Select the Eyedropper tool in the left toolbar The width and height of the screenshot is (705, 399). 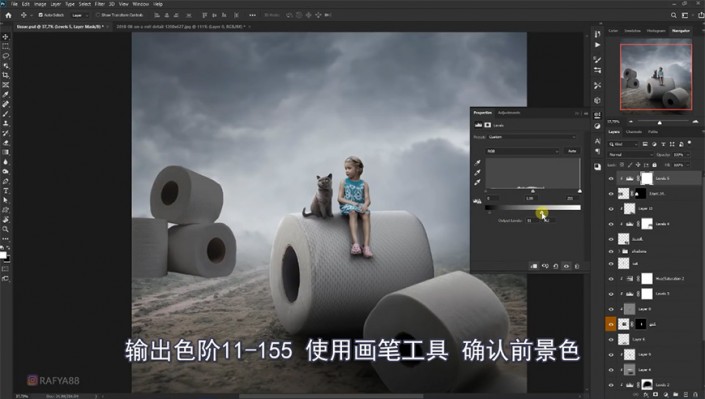click(5, 94)
